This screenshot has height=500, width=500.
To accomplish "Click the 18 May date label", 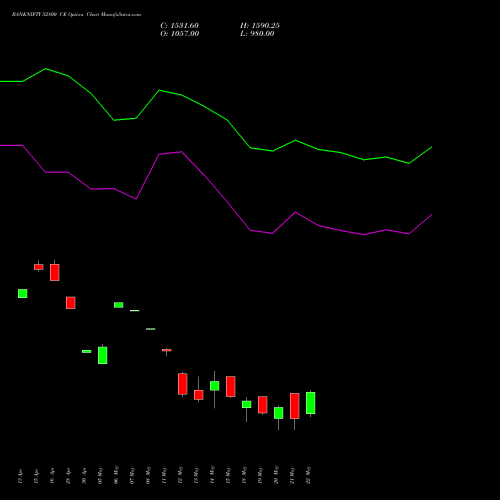I will click(x=244, y=475).
